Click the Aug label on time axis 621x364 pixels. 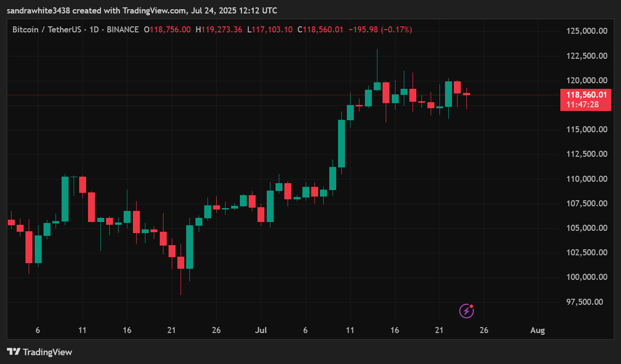(x=538, y=331)
